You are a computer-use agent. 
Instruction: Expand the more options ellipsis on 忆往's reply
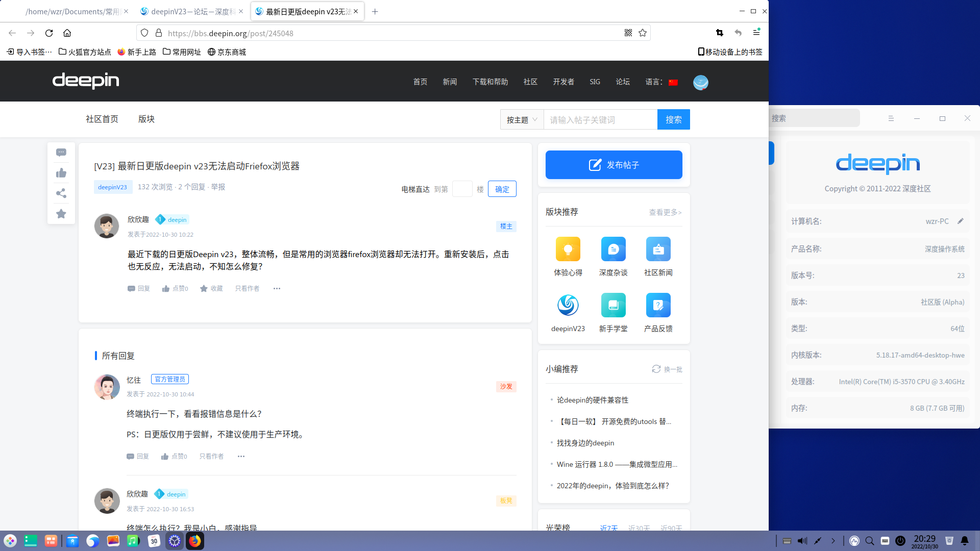pyautogui.click(x=241, y=456)
